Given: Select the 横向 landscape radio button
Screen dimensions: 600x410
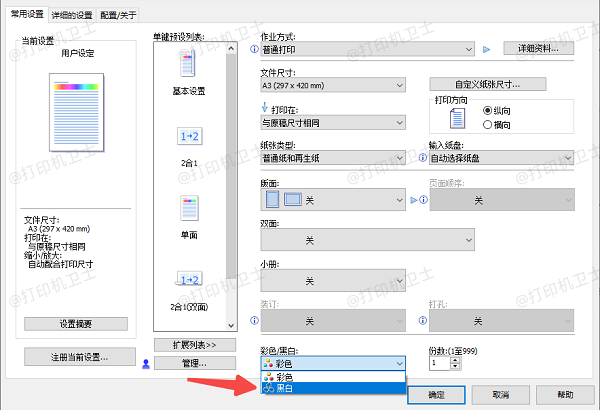Looking at the screenshot, I should click(x=488, y=124).
